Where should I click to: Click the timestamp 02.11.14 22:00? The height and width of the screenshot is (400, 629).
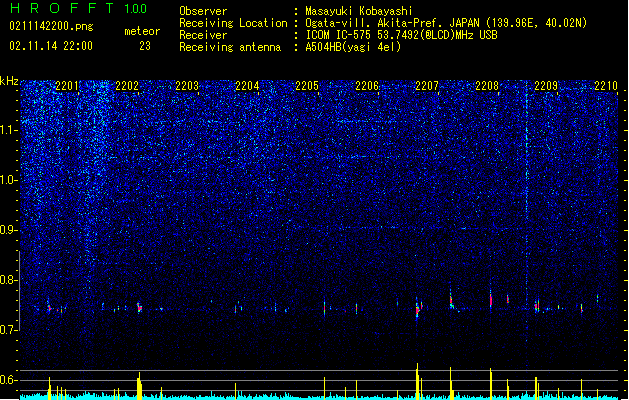pos(51,46)
